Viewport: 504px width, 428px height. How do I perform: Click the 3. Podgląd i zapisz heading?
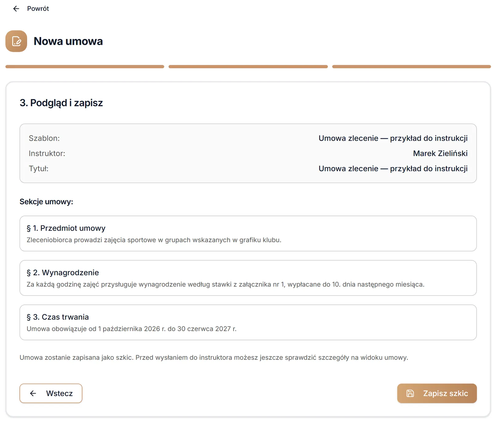tap(61, 103)
